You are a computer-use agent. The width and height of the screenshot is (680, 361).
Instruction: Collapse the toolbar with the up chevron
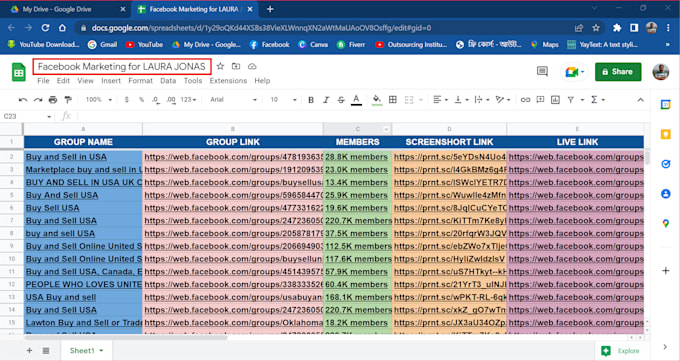(x=640, y=100)
